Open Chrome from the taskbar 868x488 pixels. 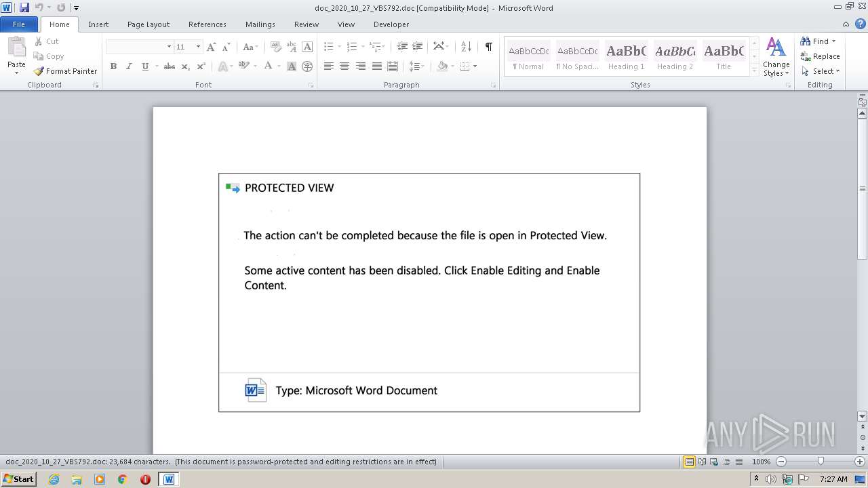tap(122, 479)
